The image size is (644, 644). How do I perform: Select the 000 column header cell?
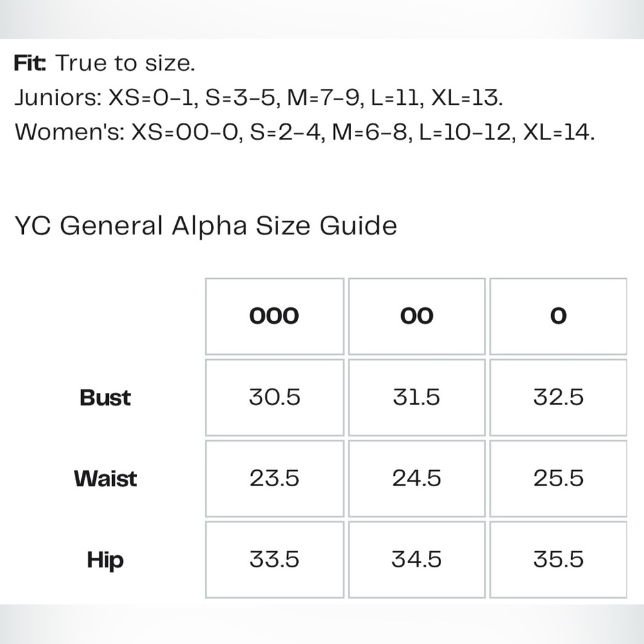[x=274, y=316]
